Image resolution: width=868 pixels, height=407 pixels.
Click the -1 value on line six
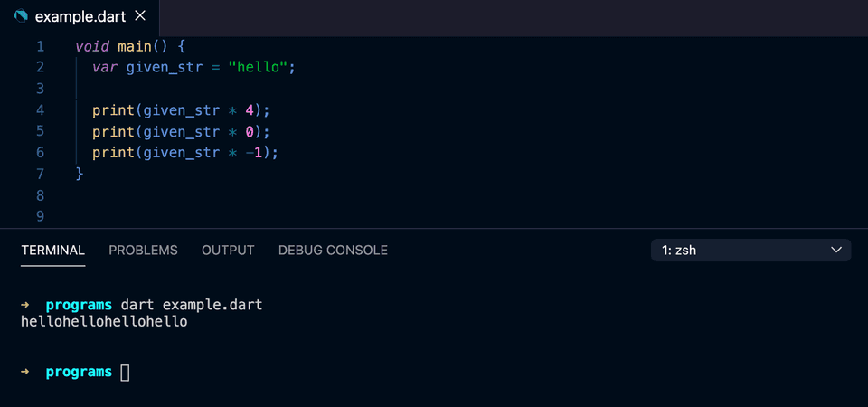(x=253, y=153)
